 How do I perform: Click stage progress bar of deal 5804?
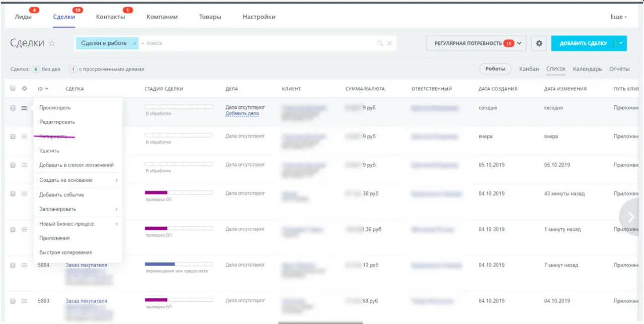pos(179,264)
